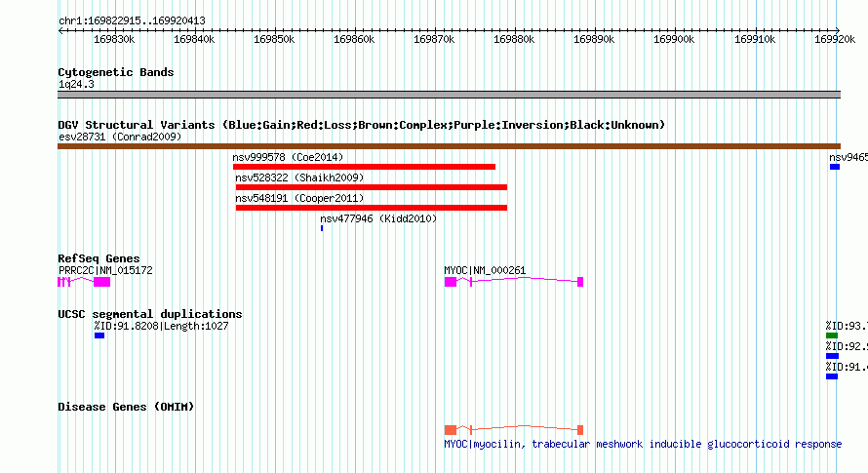
Task: Open the nsv999578 (Coe2014) label
Action: pos(288,157)
